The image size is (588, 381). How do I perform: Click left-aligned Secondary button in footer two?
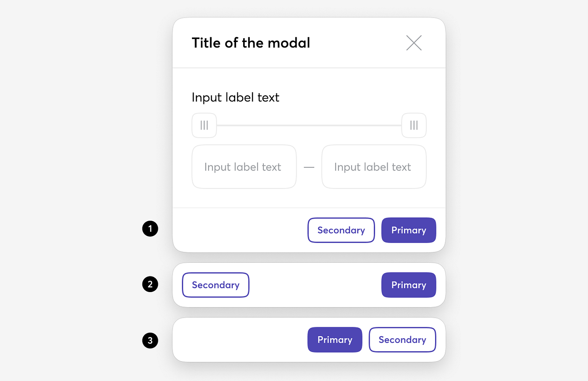(x=215, y=285)
